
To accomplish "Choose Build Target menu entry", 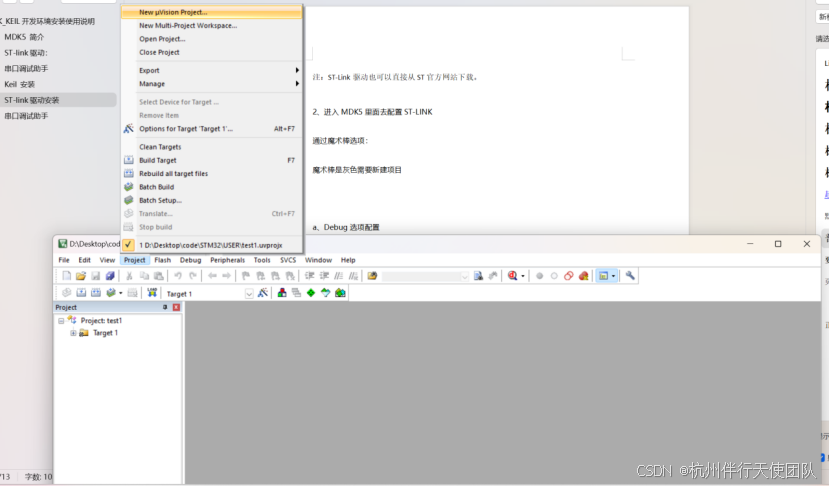I will pyautogui.click(x=211, y=160).
